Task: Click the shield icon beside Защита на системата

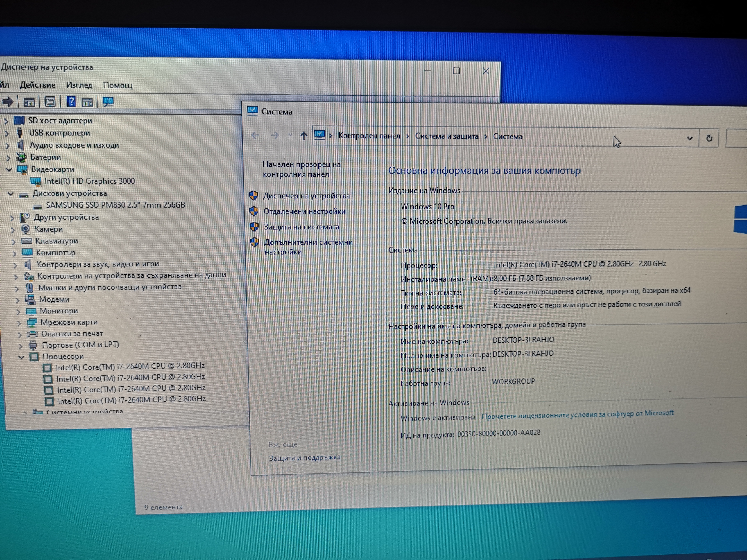Action: [x=254, y=227]
